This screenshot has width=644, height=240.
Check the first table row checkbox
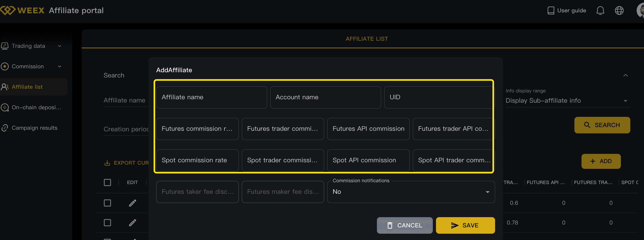coord(107,203)
